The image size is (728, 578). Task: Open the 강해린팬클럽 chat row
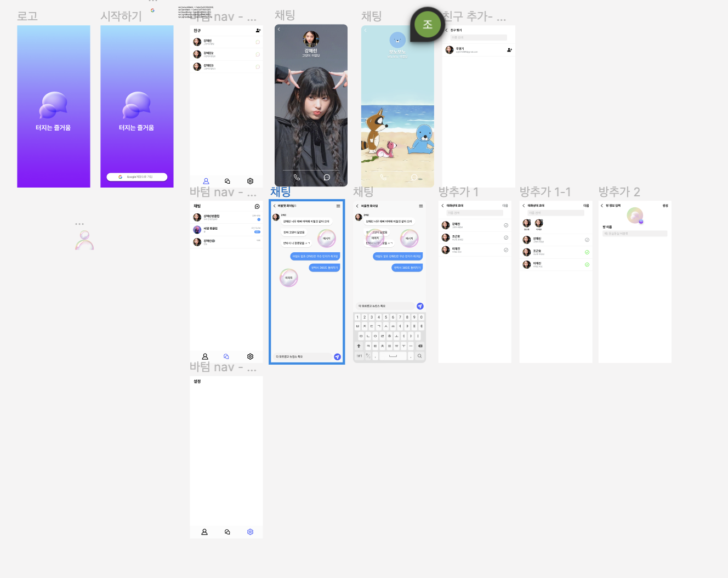[226, 218]
